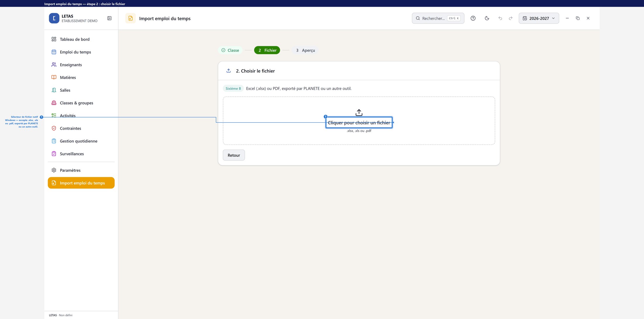Image resolution: width=644 pixels, height=319 pixels.
Task: Click the Paramètres gear icon
Action: click(x=54, y=170)
